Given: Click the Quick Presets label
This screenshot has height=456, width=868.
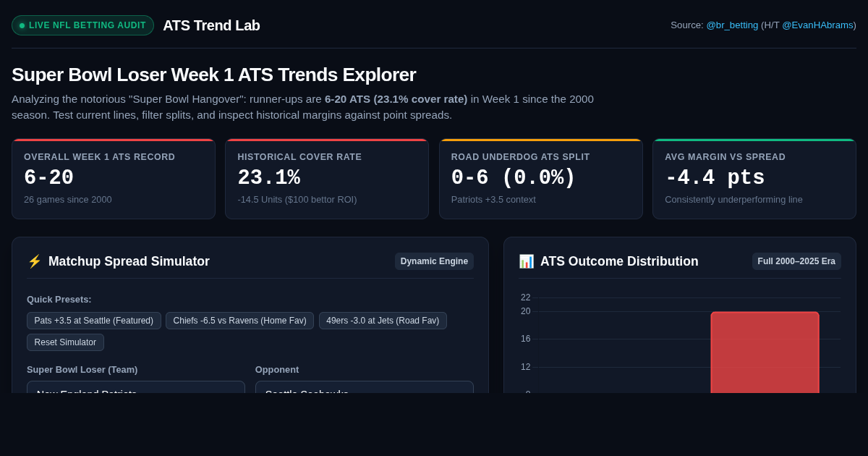Looking at the screenshot, I should coord(59,300).
